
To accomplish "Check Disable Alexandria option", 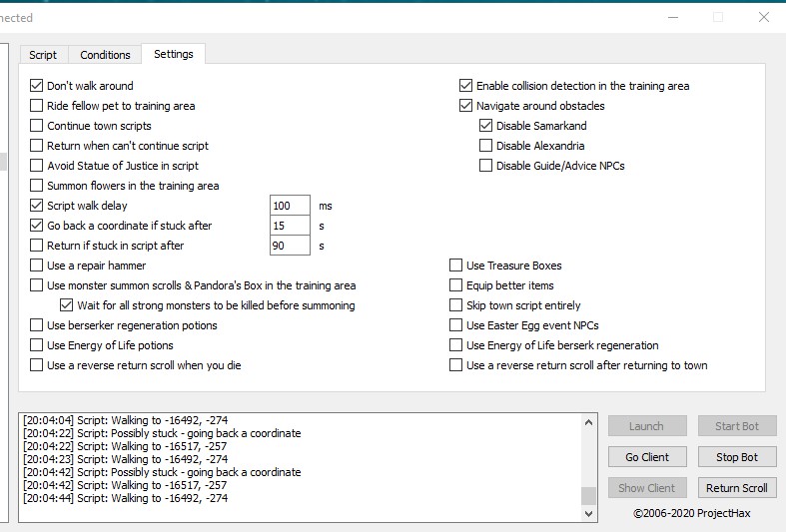I will click(x=486, y=146).
